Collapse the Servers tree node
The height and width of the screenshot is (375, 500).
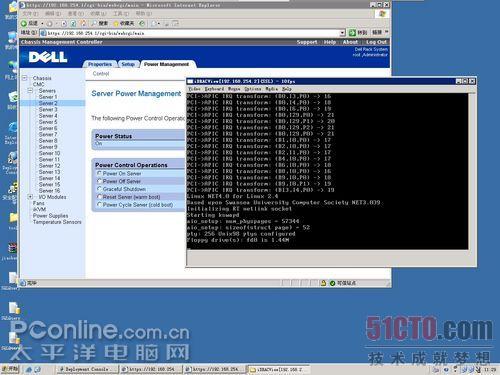(30, 91)
